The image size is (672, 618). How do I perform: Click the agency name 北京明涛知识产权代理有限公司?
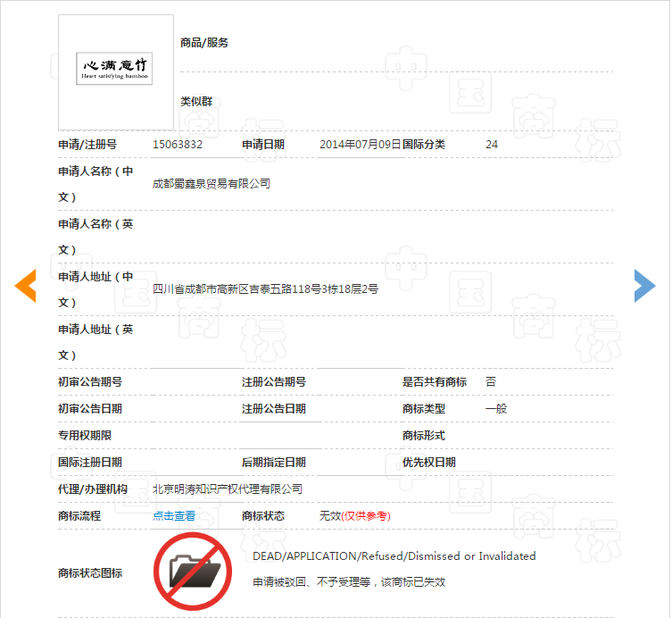228,489
